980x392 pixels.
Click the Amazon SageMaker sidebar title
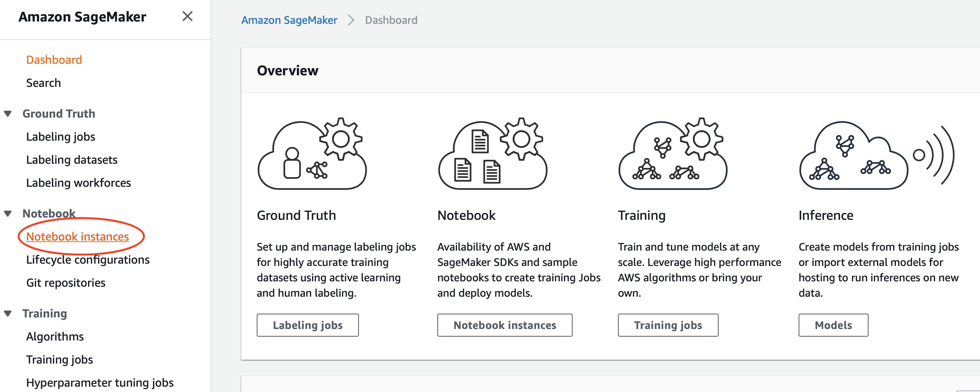(x=83, y=17)
